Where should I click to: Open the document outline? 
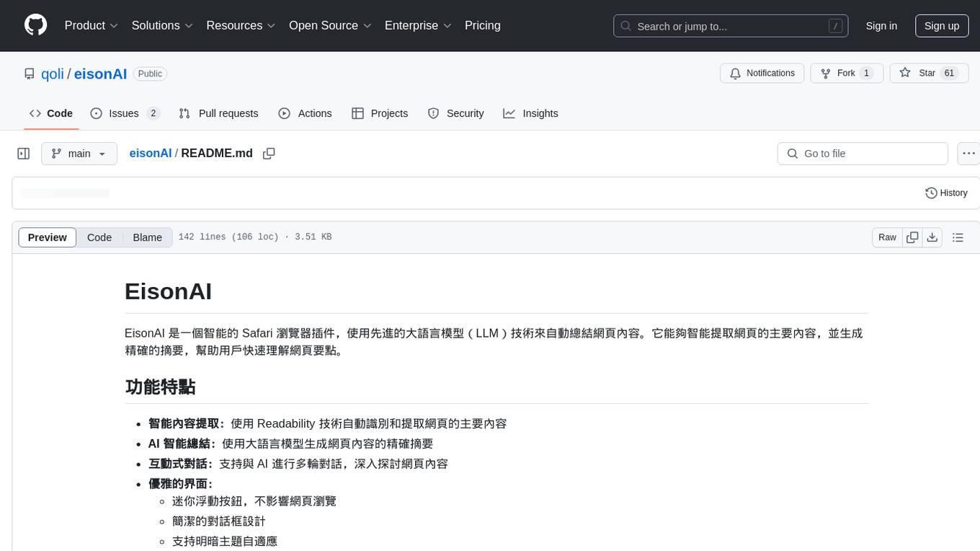point(958,237)
